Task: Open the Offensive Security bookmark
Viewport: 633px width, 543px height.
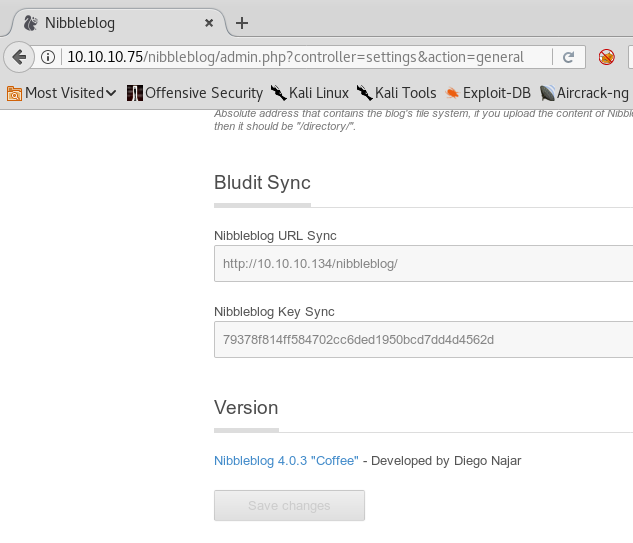Action: tap(195, 93)
